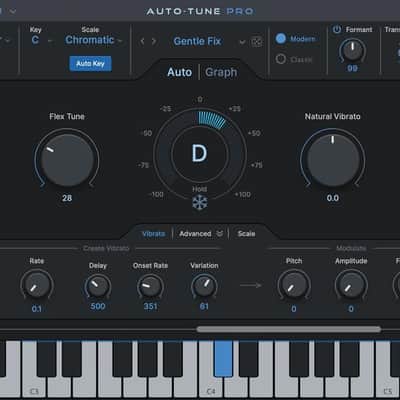Open the Advanced tab

[195, 234]
